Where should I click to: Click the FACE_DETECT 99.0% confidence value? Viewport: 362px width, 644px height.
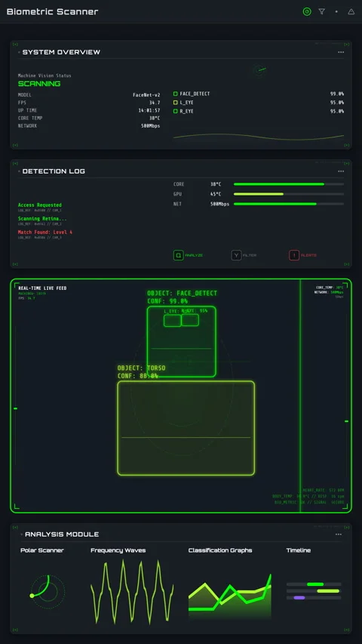[x=337, y=94]
